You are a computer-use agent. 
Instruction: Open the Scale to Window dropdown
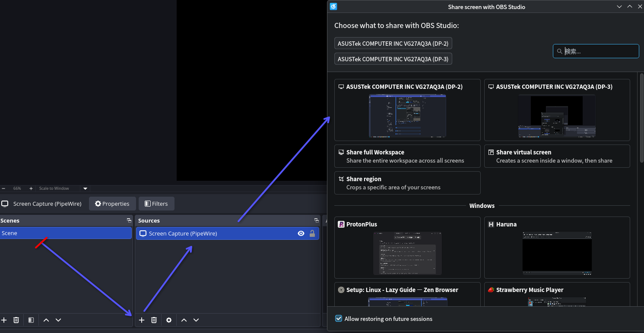tap(63, 188)
